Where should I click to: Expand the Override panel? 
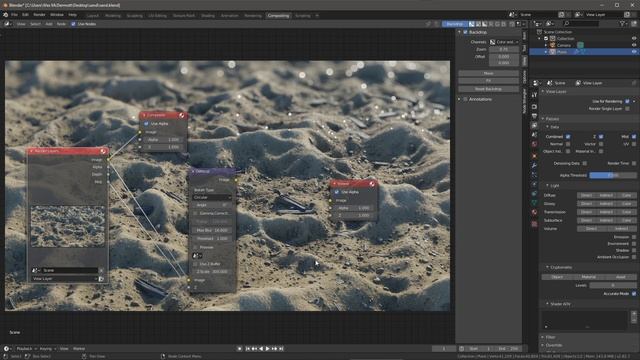[x=542, y=345]
